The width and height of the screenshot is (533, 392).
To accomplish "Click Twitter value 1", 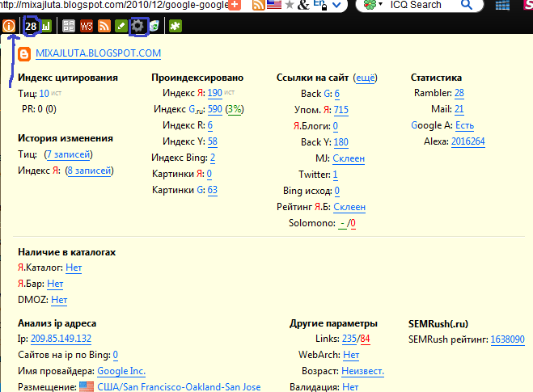I will (335, 175).
